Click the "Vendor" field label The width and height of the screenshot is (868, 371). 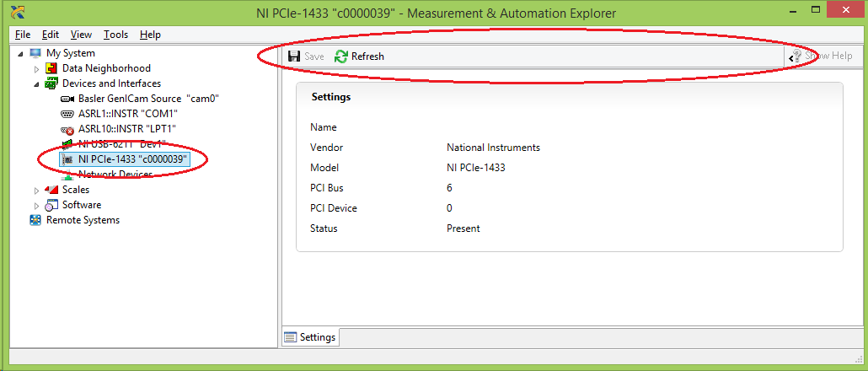point(327,148)
